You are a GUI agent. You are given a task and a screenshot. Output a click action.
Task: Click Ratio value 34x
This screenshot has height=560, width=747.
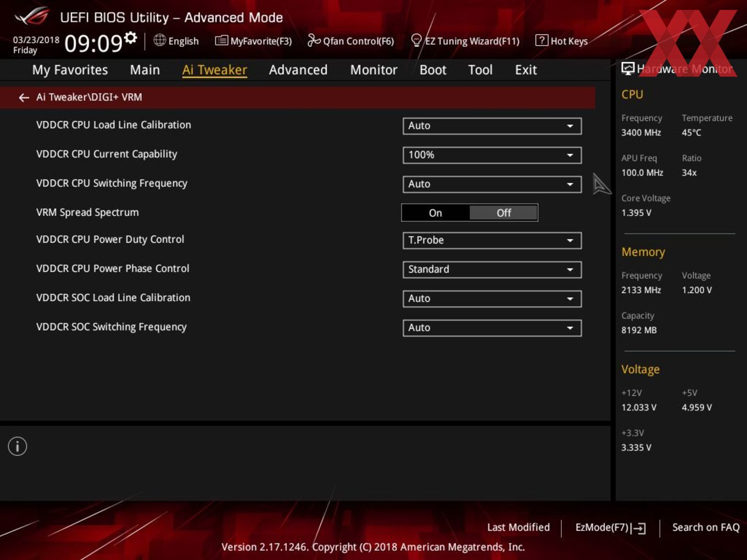689,172
